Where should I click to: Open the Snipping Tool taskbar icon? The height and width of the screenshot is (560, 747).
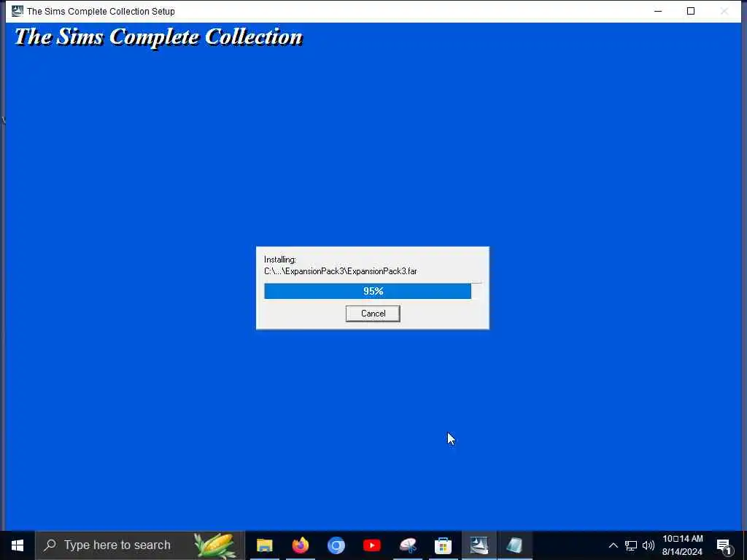(x=408, y=545)
